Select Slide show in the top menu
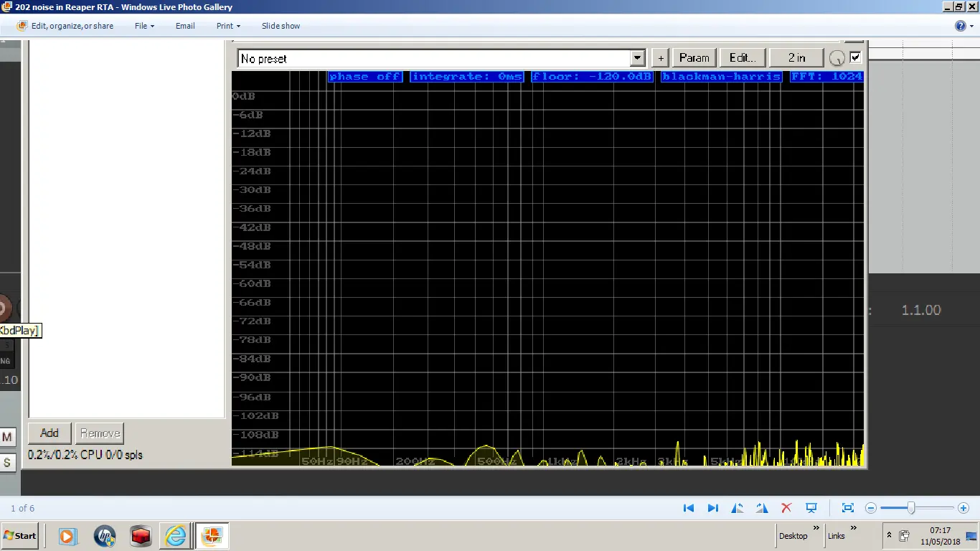This screenshot has height=551, width=980. (x=281, y=26)
